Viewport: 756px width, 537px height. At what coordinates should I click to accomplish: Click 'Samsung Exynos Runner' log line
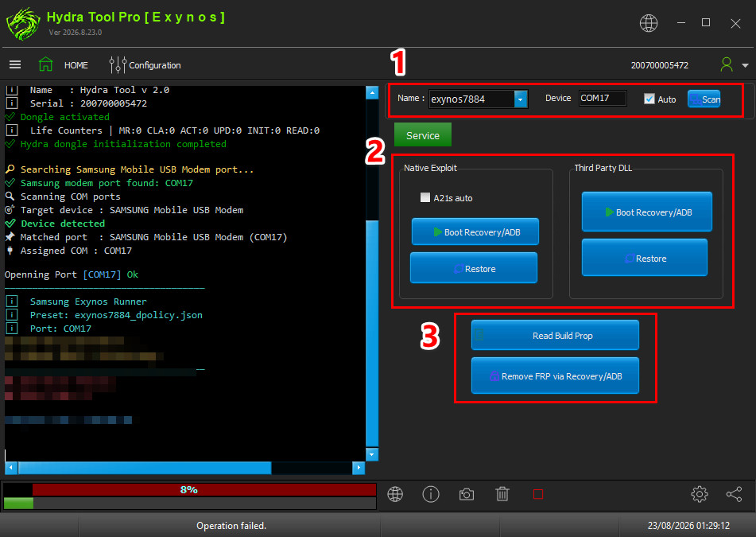[x=88, y=302]
